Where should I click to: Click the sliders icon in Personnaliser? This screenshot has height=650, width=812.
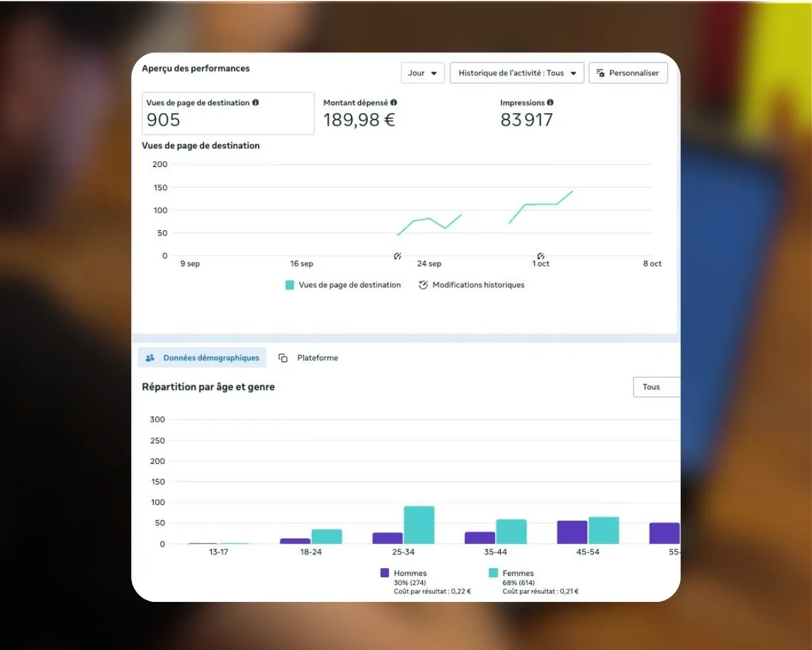[x=600, y=73]
